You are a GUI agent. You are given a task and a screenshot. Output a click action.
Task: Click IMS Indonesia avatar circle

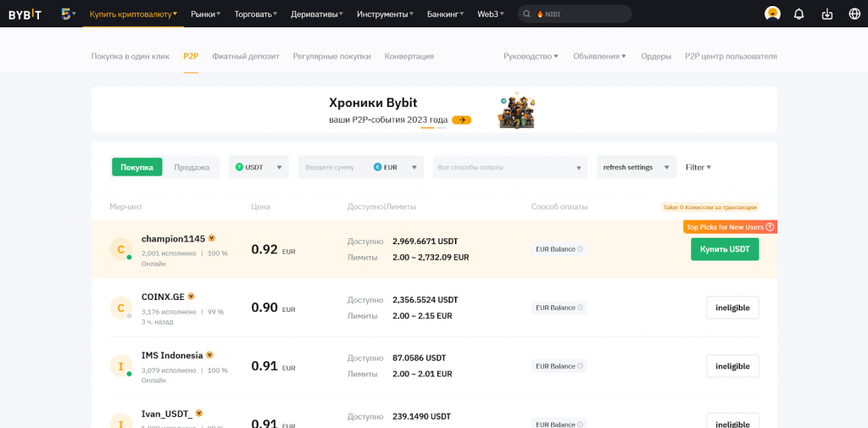coord(121,366)
